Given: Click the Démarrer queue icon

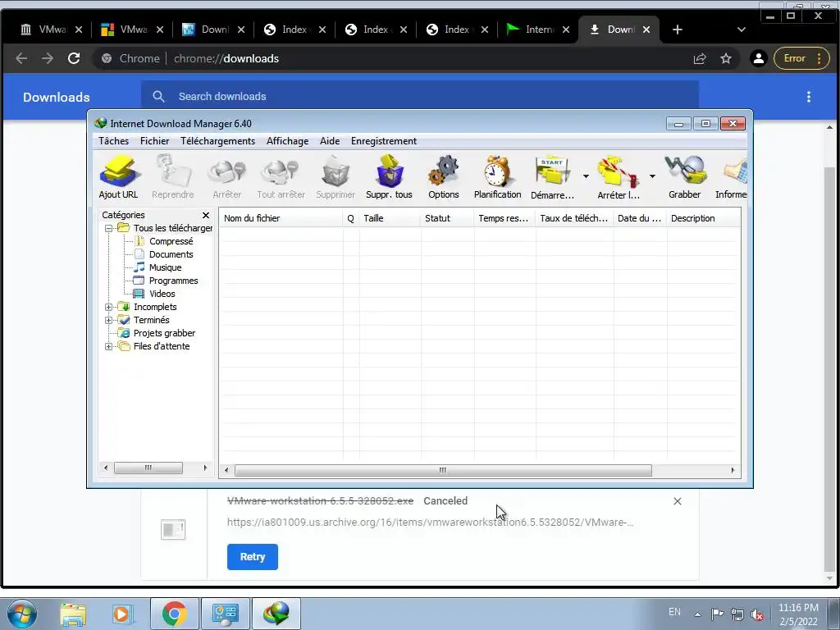Looking at the screenshot, I should tap(552, 177).
